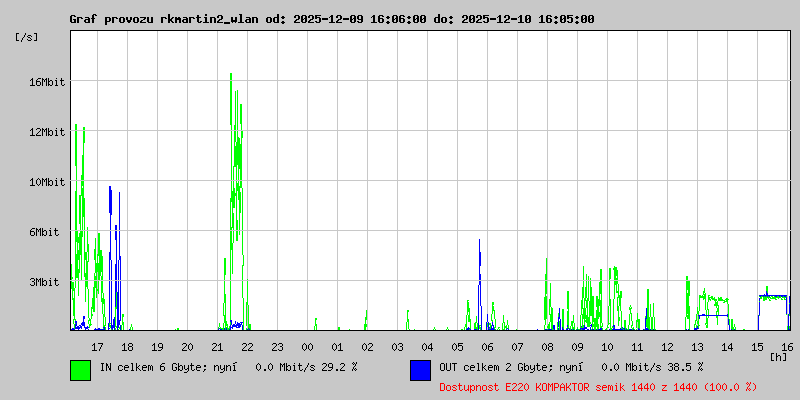Click hour label '12' on x-axis
The image size is (800, 400).
667,347
